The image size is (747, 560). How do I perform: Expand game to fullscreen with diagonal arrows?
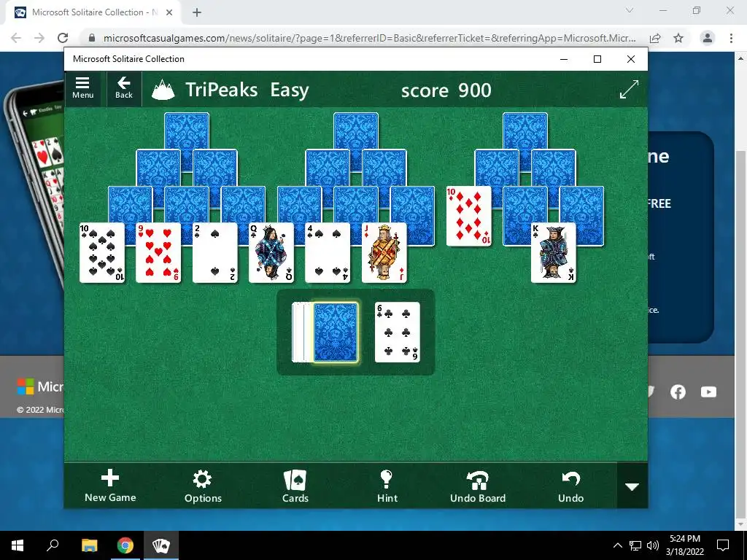629,90
